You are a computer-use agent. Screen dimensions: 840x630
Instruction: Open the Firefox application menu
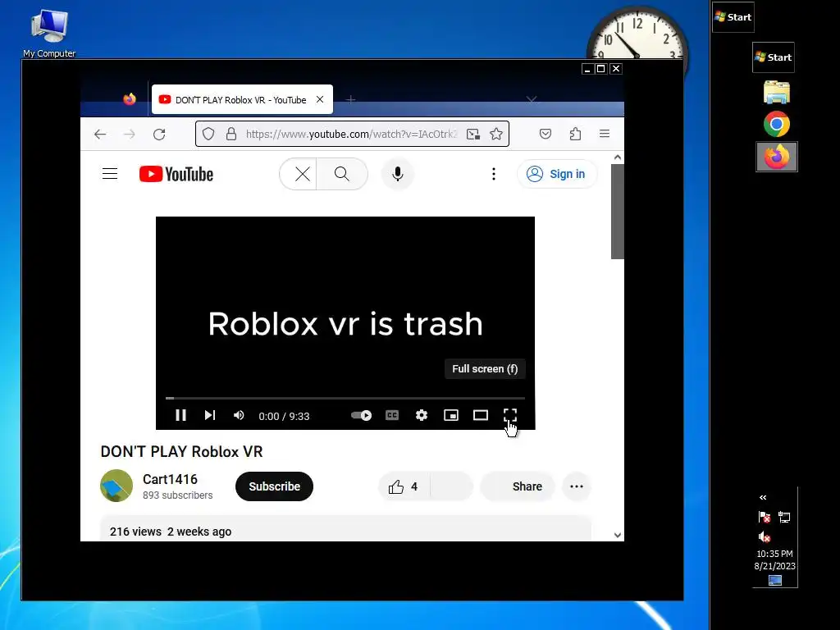coord(605,134)
